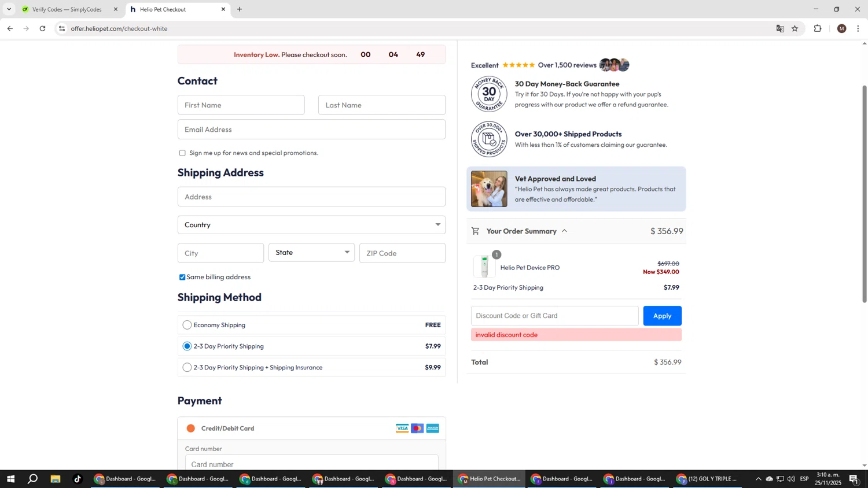Open the site information icon in the address bar
Viewport: 868px width, 488px height.
(x=62, y=28)
